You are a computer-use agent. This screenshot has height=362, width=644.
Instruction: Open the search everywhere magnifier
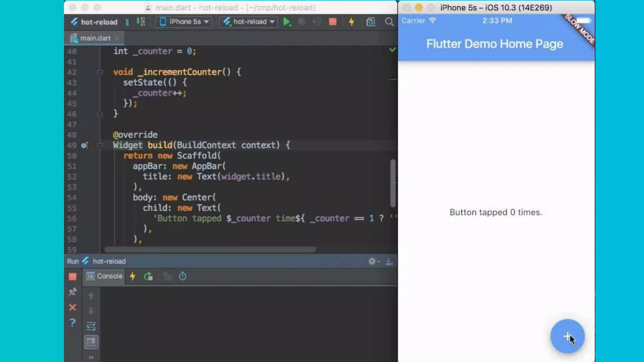[389, 22]
